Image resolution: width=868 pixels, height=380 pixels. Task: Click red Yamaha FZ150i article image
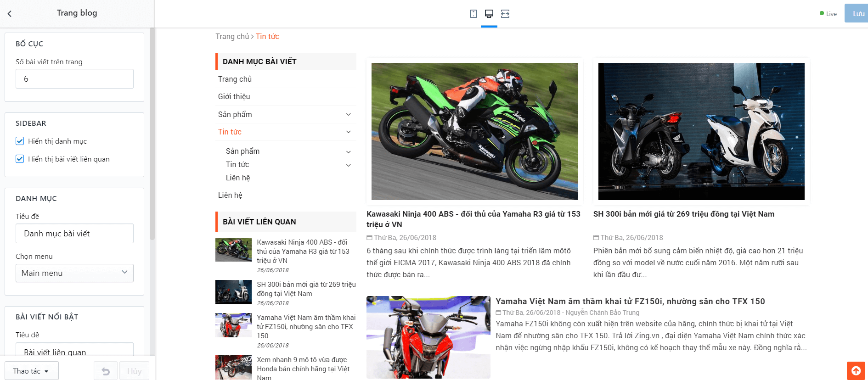tap(428, 337)
